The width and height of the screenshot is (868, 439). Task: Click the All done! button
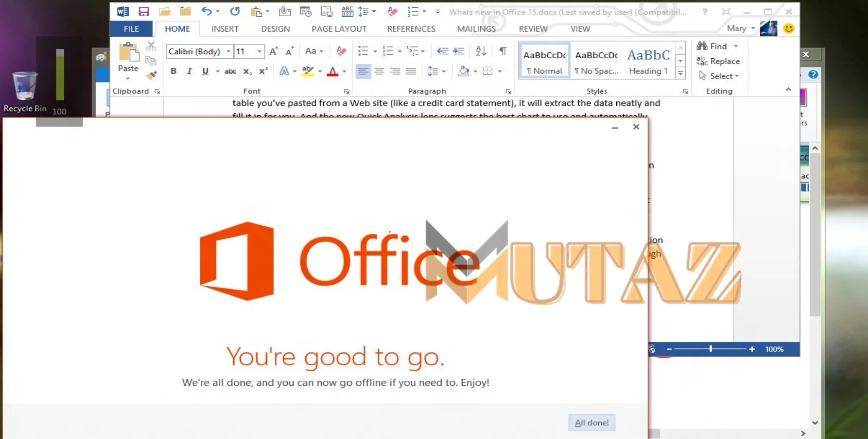(x=592, y=422)
